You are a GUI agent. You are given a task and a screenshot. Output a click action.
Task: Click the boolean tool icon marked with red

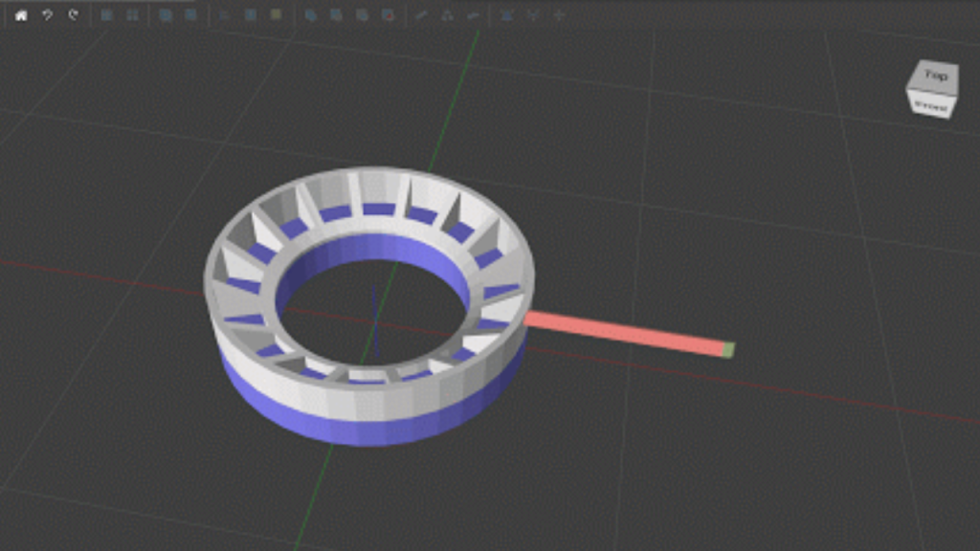pyautogui.click(x=390, y=14)
